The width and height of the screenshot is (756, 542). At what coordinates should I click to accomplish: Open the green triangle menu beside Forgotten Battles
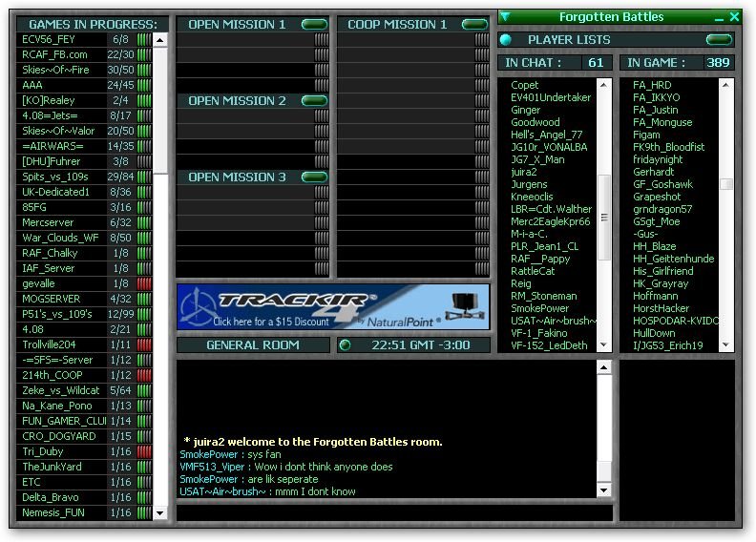(506, 16)
